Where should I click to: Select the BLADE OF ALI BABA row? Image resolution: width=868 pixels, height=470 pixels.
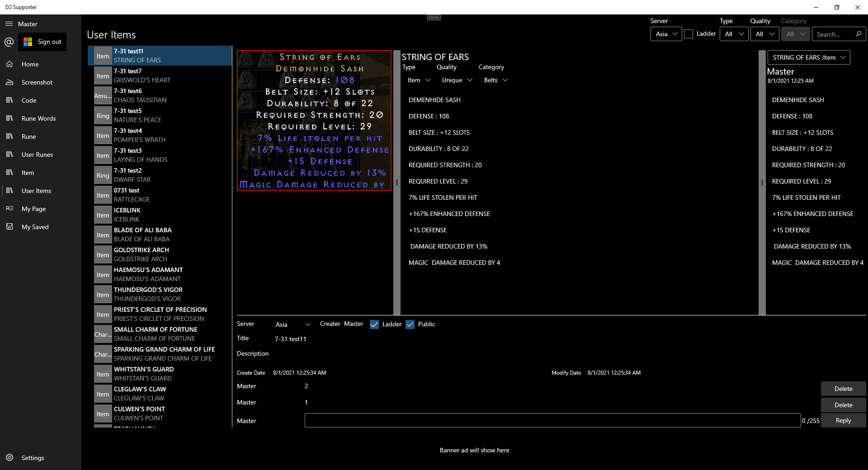[160, 235]
